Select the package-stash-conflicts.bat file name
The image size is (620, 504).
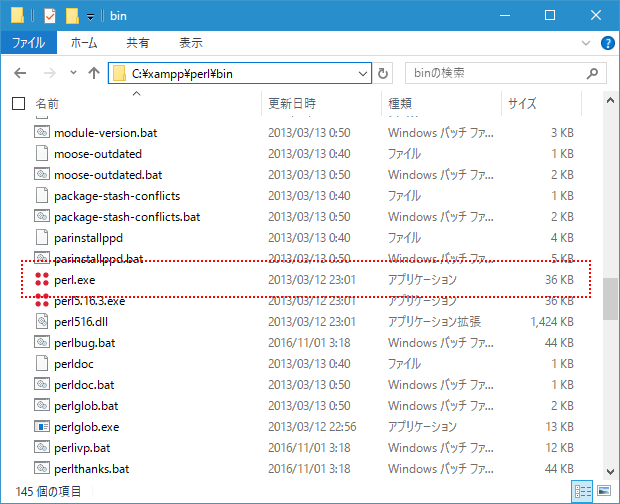point(127,217)
